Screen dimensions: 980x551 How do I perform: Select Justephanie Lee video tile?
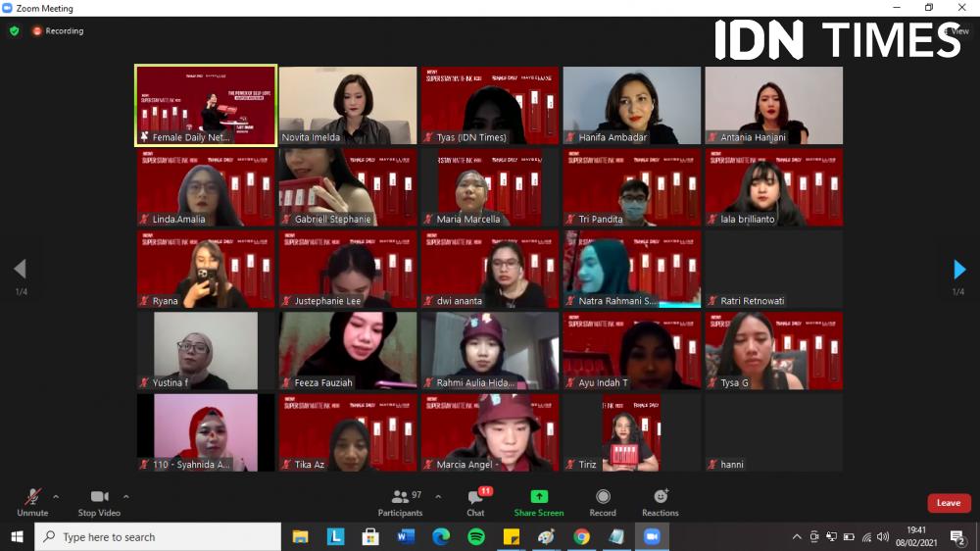coord(348,269)
